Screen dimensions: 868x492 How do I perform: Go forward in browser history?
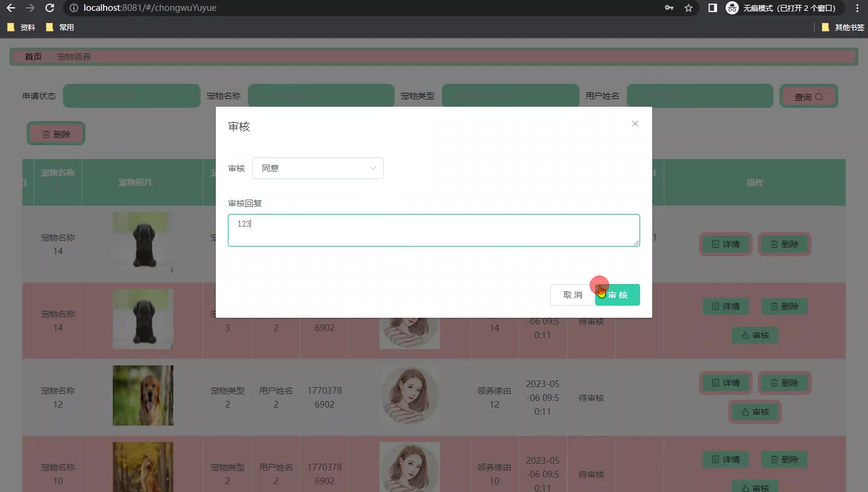pos(30,8)
